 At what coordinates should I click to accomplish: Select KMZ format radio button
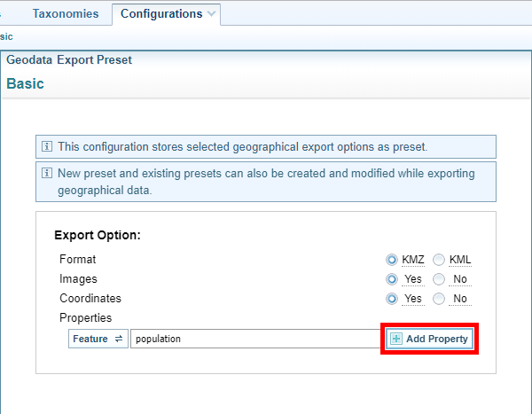click(x=392, y=260)
